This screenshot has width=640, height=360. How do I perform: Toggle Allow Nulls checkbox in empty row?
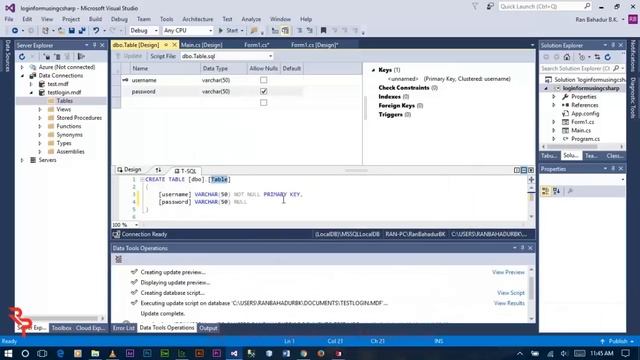pyautogui.click(x=264, y=102)
